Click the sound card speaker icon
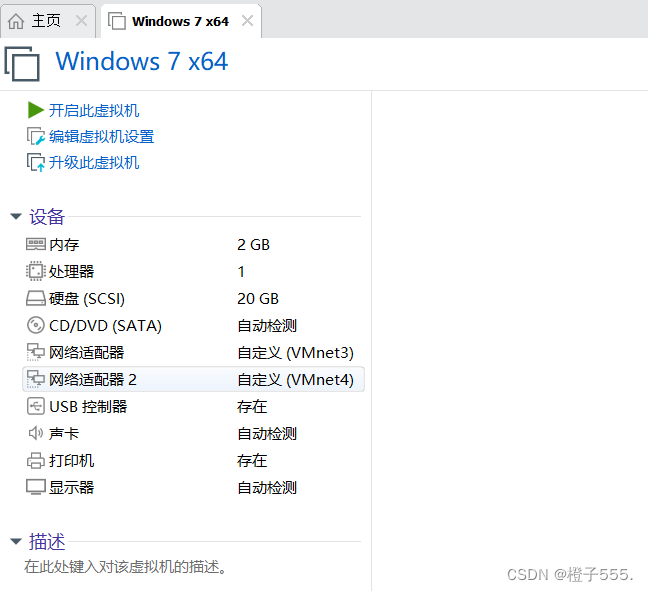Screen dimensions: 648x591 coord(36,433)
